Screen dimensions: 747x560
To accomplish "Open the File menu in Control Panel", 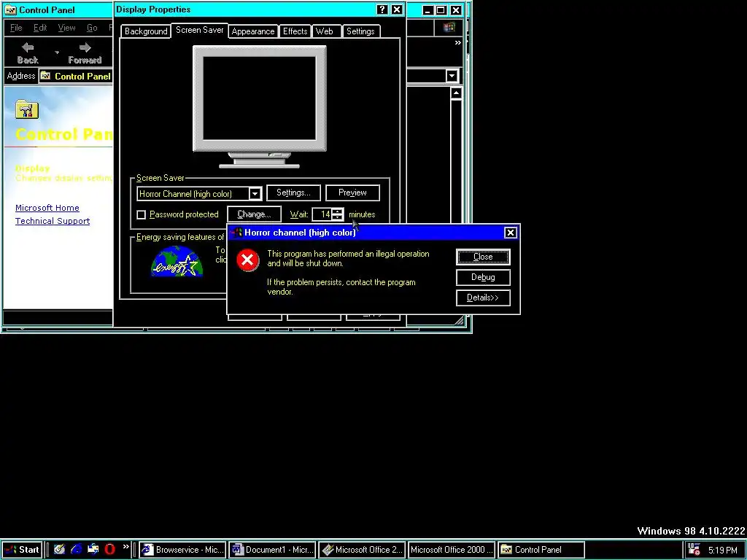I will coord(16,28).
